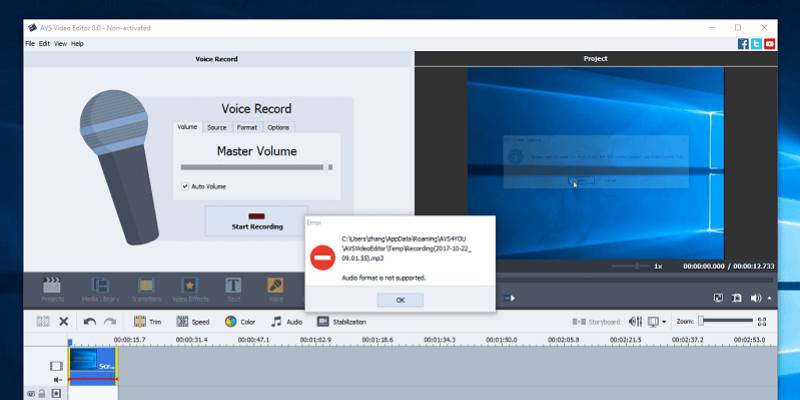
Task: Open Video Effects
Action: tap(190, 290)
